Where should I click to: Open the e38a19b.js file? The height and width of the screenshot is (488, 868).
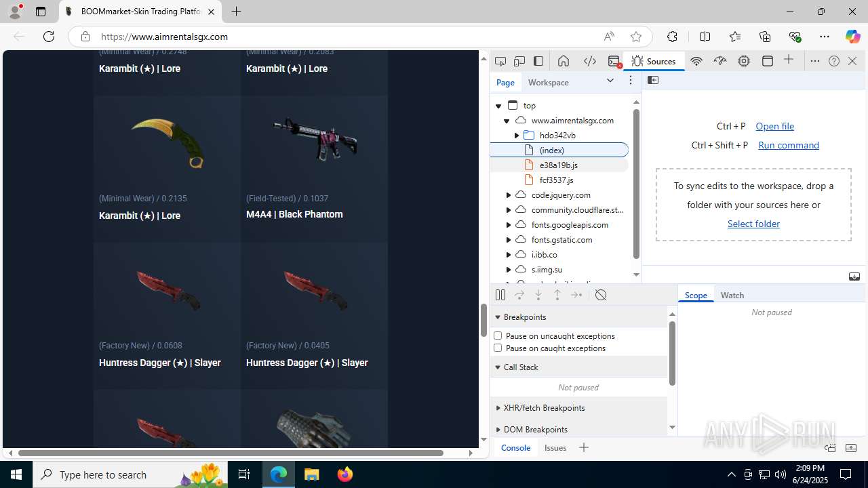(559, 165)
